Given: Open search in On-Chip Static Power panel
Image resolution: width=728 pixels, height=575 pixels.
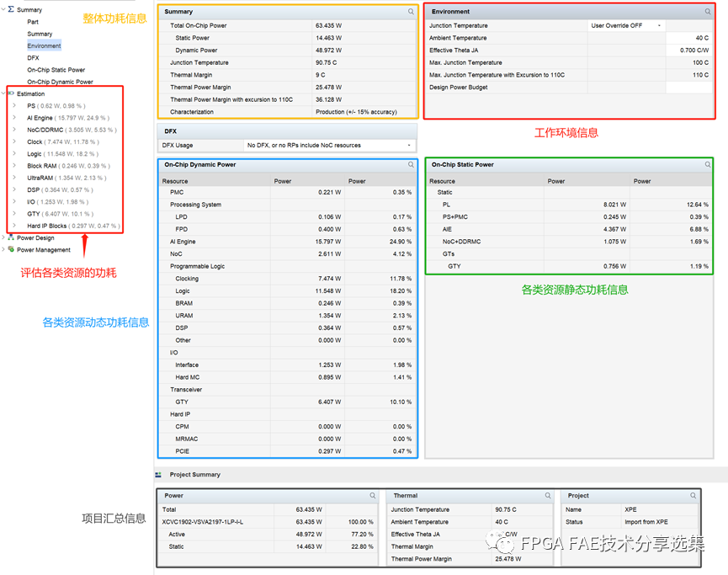Looking at the screenshot, I should (x=707, y=165).
